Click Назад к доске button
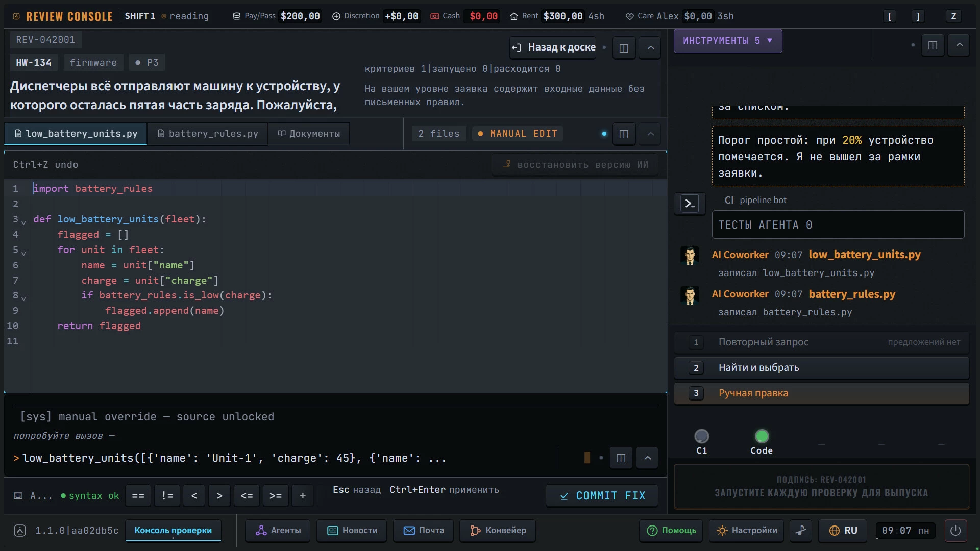The height and width of the screenshot is (551, 980). (x=553, y=47)
